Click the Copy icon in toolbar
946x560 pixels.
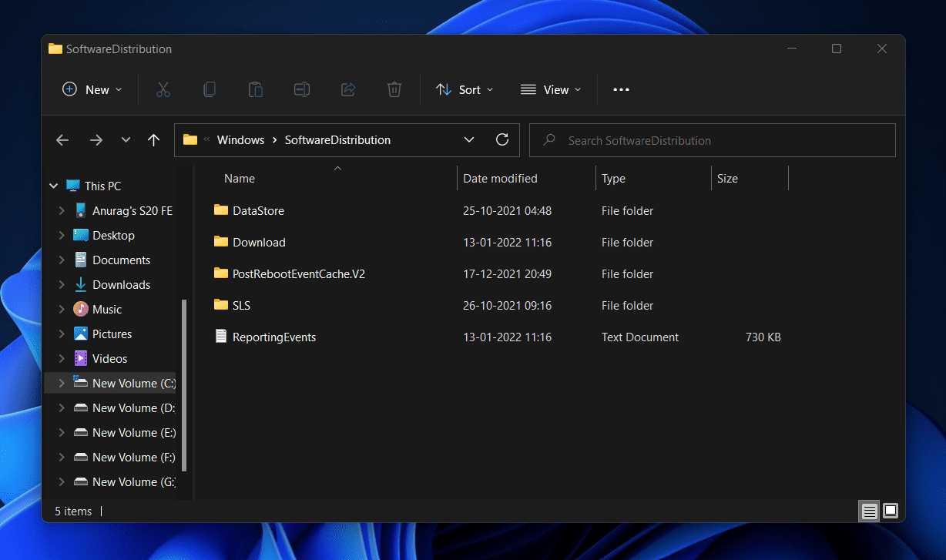tap(209, 89)
